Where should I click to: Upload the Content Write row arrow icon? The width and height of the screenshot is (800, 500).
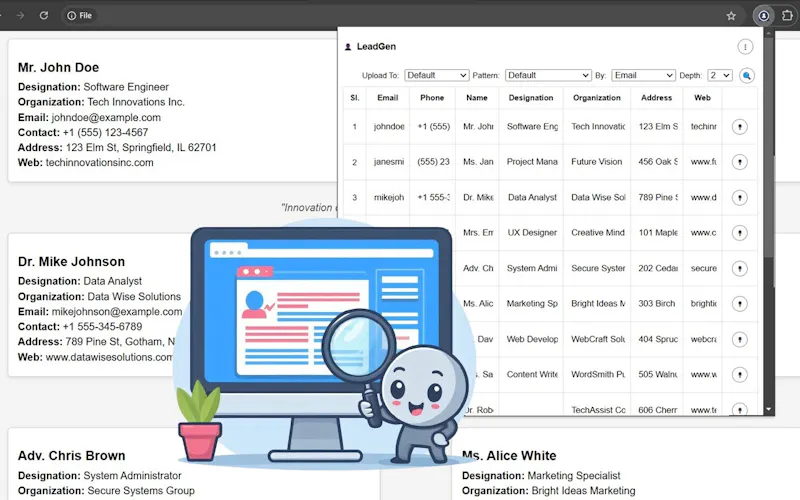point(739,374)
